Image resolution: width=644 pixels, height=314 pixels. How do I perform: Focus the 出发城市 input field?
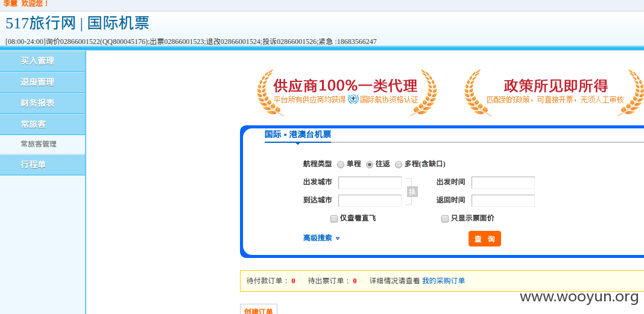point(370,183)
